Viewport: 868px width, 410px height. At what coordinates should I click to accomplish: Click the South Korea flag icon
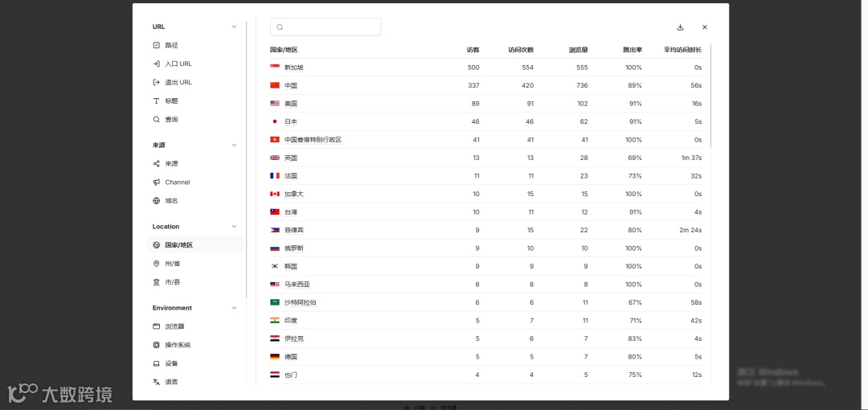pos(275,266)
